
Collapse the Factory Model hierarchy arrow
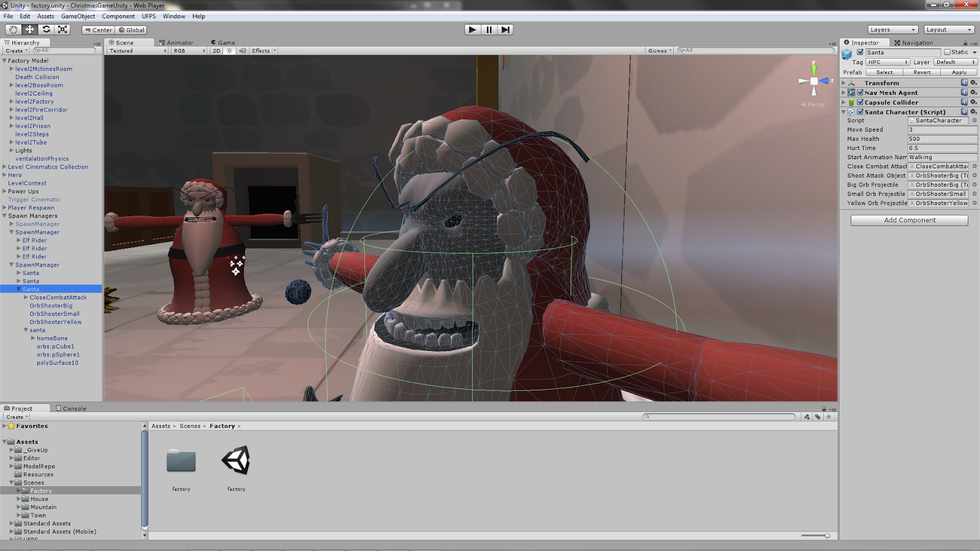point(4,61)
